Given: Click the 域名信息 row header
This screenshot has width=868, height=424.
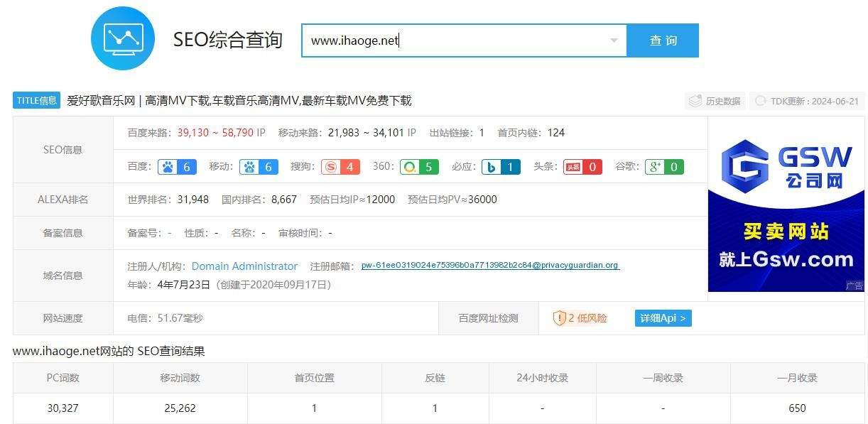Looking at the screenshot, I should click(63, 276).
